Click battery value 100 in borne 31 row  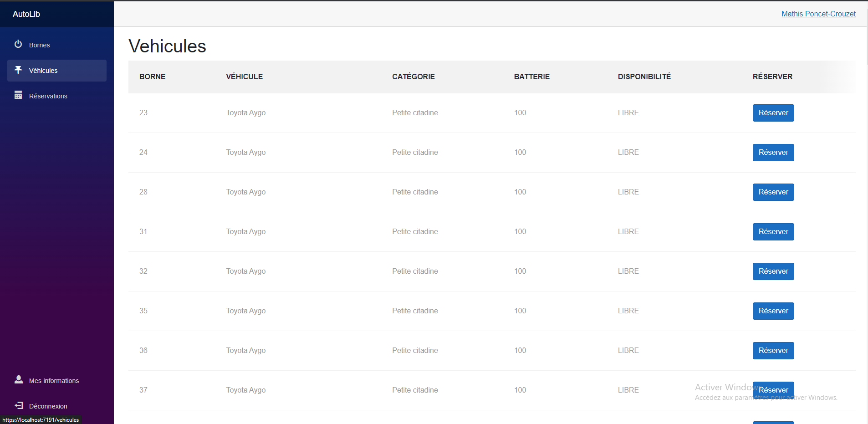tap(520, 231)
